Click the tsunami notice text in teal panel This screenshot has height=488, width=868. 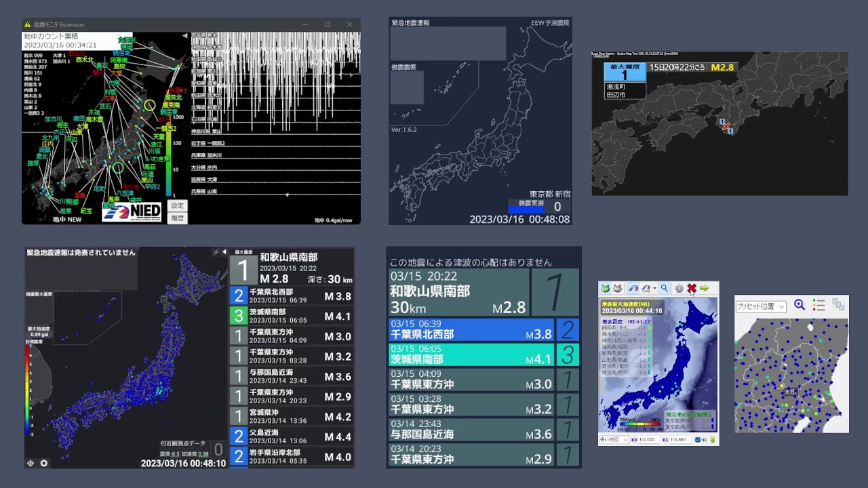471,262
